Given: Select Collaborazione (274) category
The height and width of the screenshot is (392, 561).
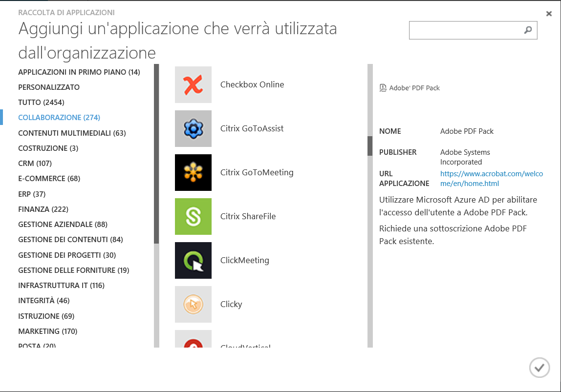Looking at the screenshot, I should click(59, 118).
